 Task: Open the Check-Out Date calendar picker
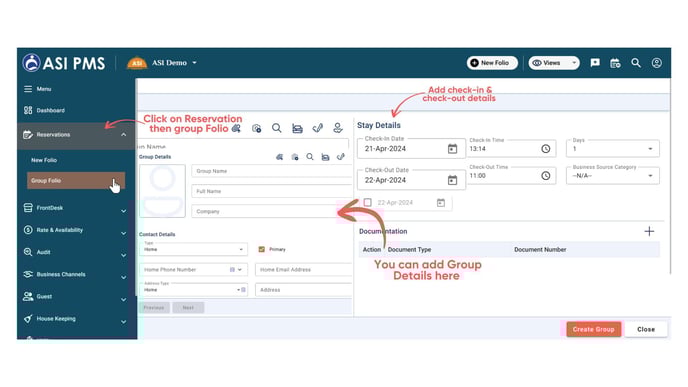click(x=452, y=180)
